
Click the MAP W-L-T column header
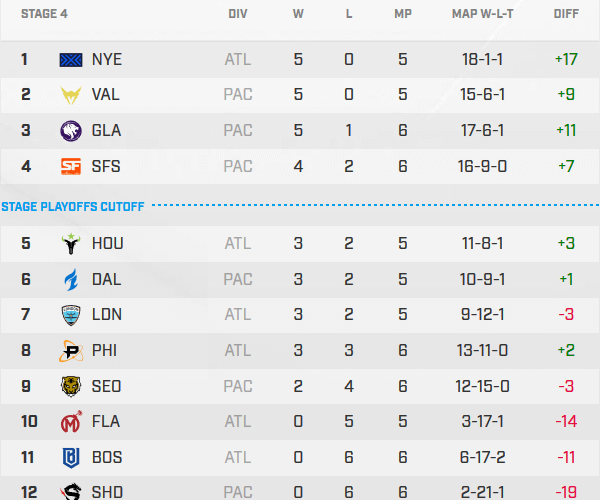pos(484,14)
